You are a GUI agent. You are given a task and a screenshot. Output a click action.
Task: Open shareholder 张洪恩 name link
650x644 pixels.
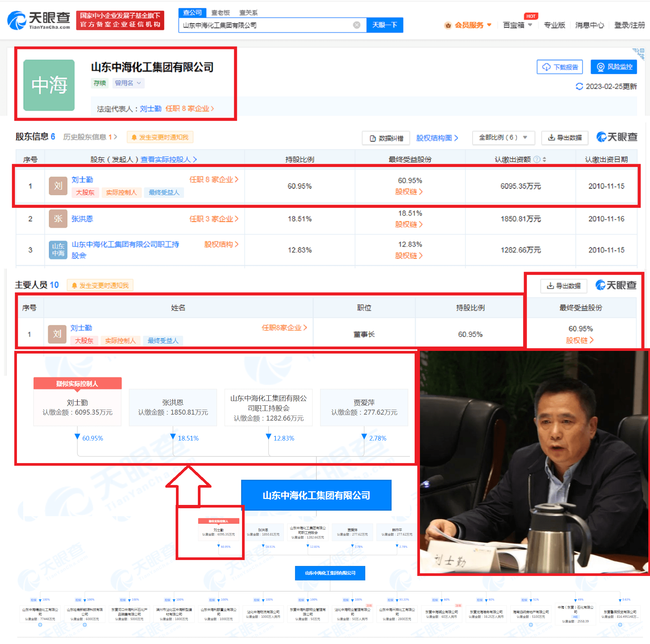click(x=82, y=219)
